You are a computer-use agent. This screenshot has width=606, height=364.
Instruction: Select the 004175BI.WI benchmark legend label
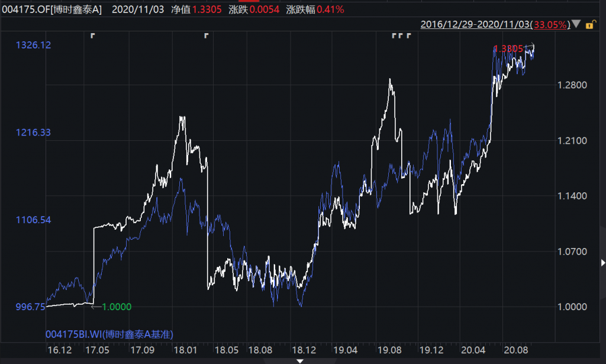click(x=109, y=334)
